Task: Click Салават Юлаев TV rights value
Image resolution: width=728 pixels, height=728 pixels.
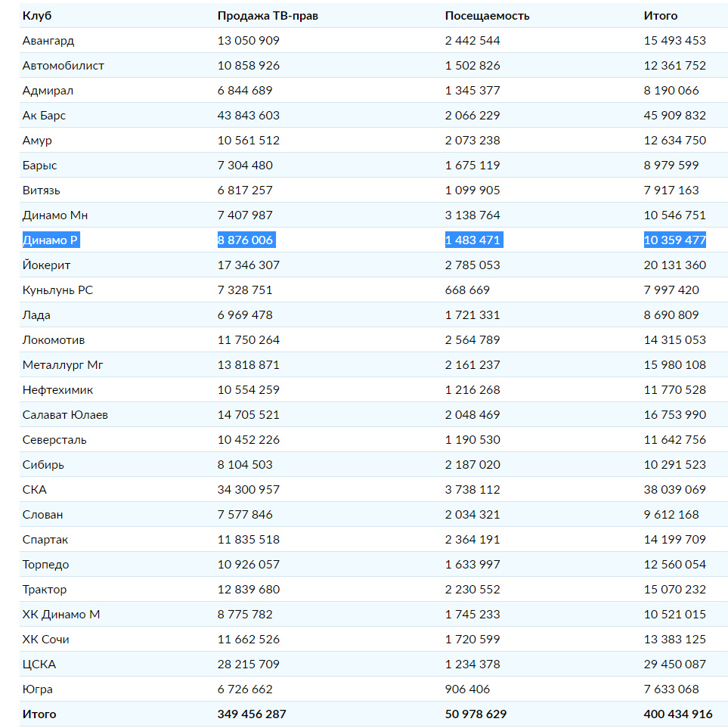Action: [x=249, y=414]
